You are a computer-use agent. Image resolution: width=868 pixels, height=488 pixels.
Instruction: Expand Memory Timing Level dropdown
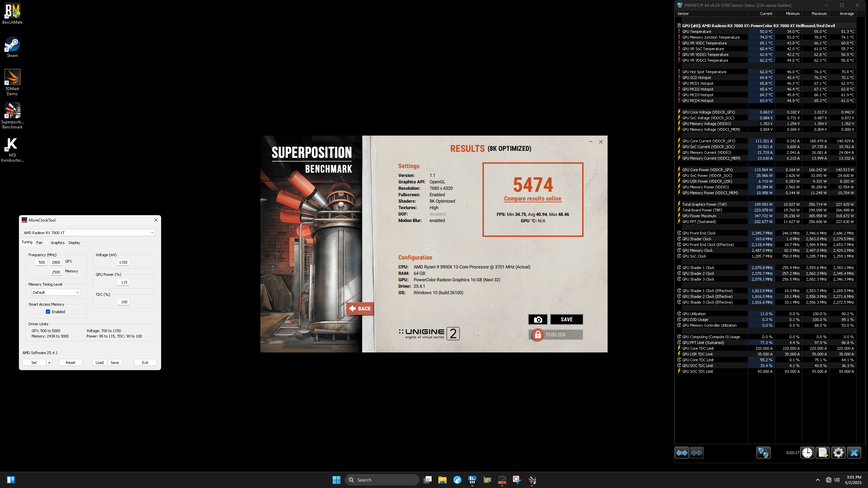(56, 292)
